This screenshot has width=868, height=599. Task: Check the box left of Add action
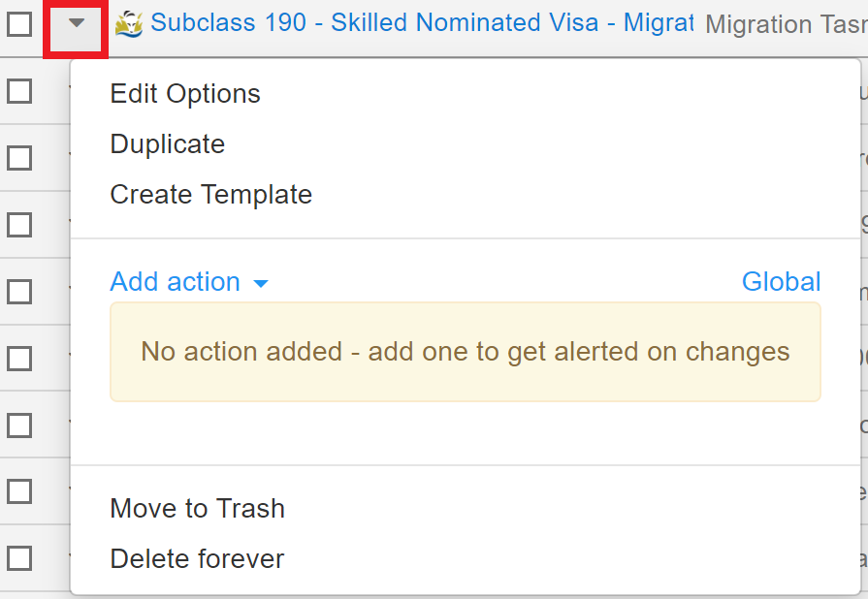pyautogui.click(x=19, y=292)
